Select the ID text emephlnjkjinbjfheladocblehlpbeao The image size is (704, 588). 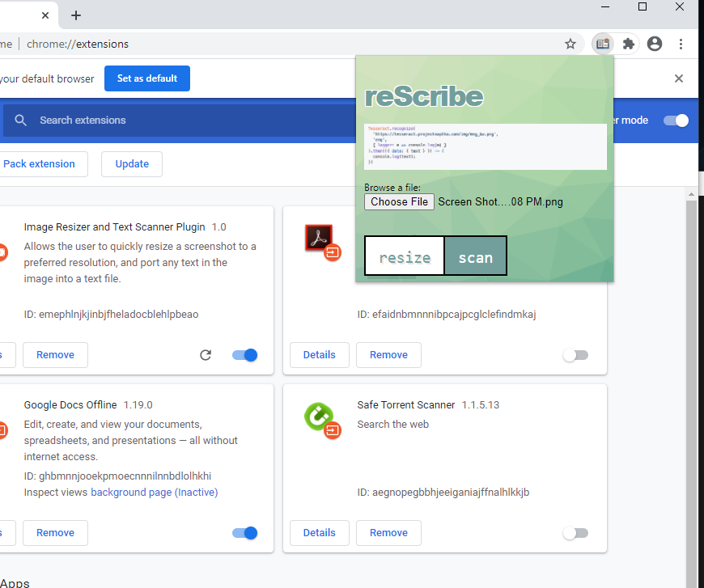[118, 314]
